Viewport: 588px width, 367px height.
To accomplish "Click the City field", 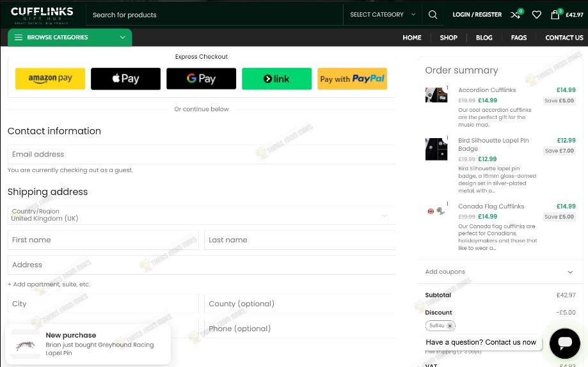I will pyautogui.click(x=103, y=304).
